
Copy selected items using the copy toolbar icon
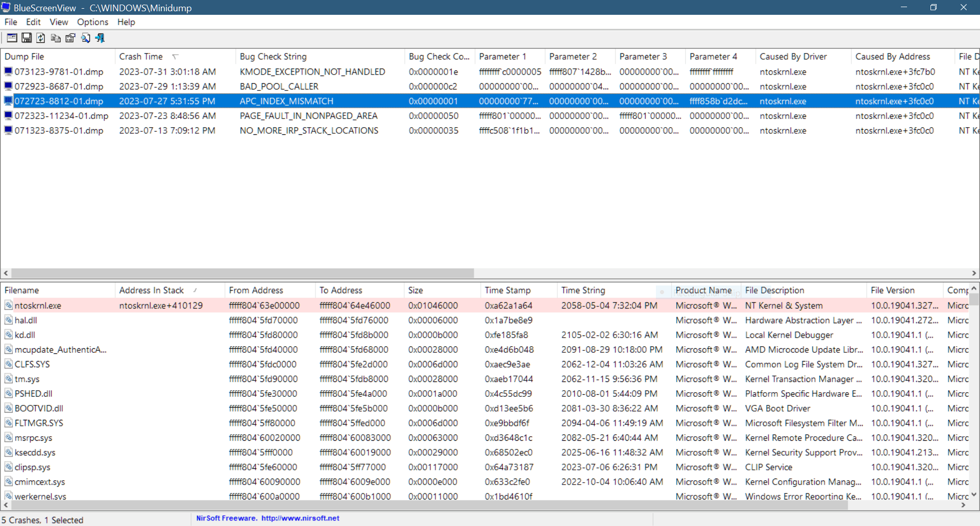(56, 38)
